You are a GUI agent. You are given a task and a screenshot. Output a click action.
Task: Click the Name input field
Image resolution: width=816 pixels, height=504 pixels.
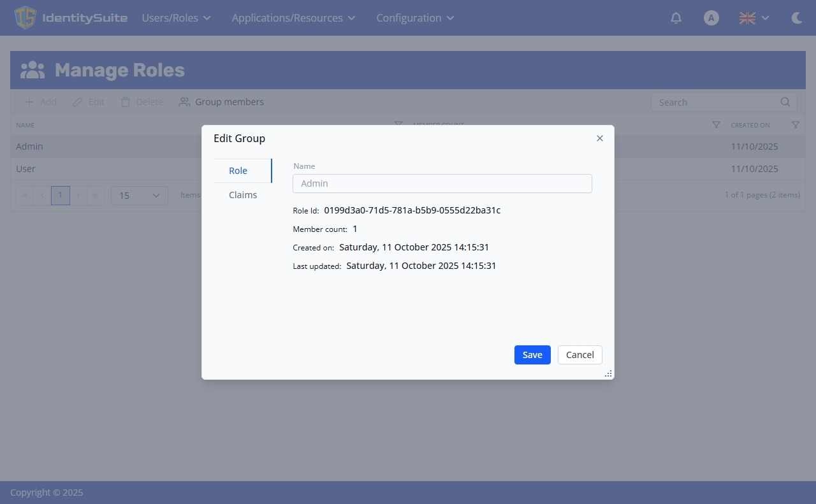pos(442,184)
